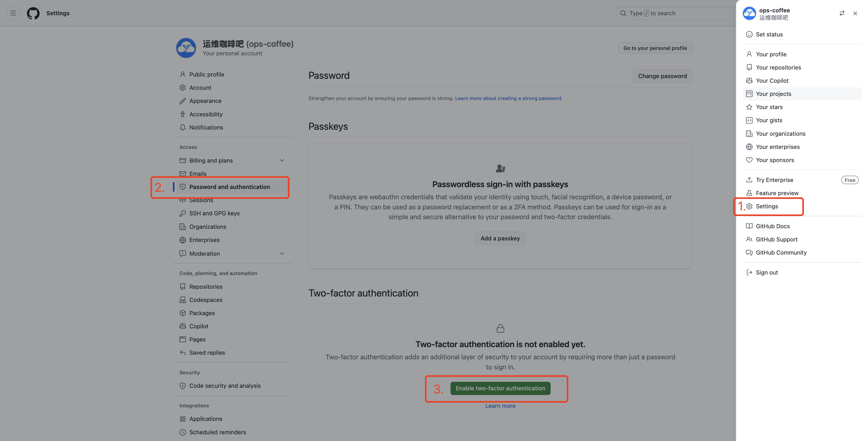Expand the Billing and plans section

click(x=282, y=160)
